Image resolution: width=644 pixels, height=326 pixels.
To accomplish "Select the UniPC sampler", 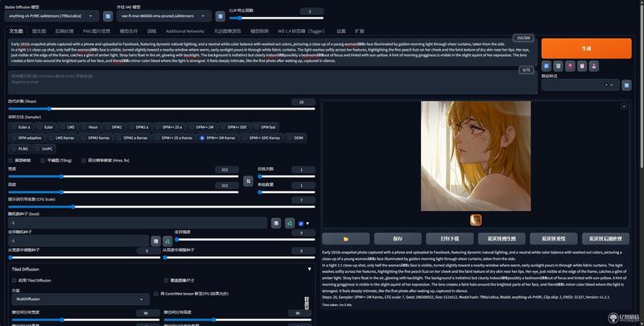I will [x=44, y=149].
